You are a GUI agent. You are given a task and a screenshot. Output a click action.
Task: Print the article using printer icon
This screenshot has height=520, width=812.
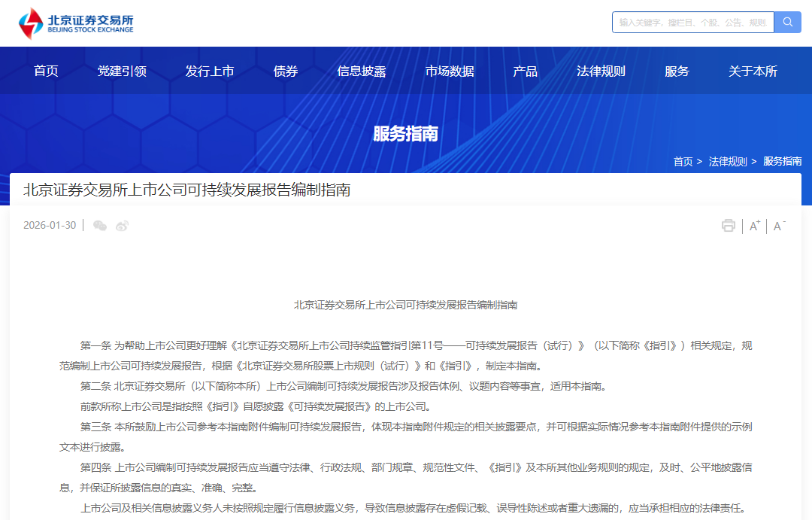728,225
